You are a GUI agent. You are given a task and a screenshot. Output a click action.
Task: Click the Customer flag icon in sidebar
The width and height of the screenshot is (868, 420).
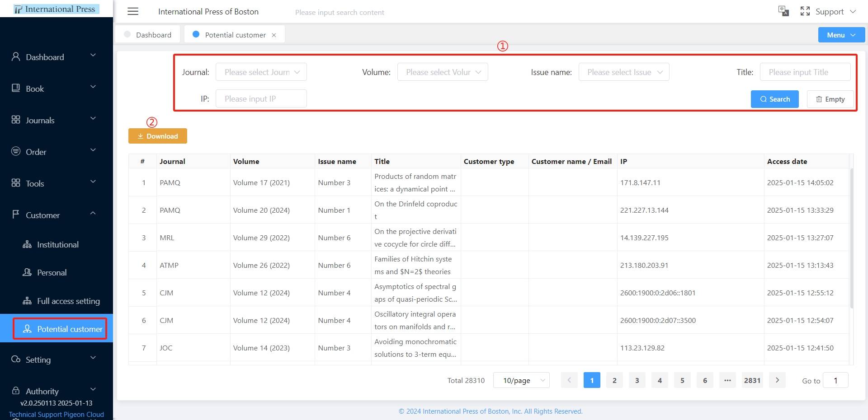pyautogui.click(x=16, y=215)
